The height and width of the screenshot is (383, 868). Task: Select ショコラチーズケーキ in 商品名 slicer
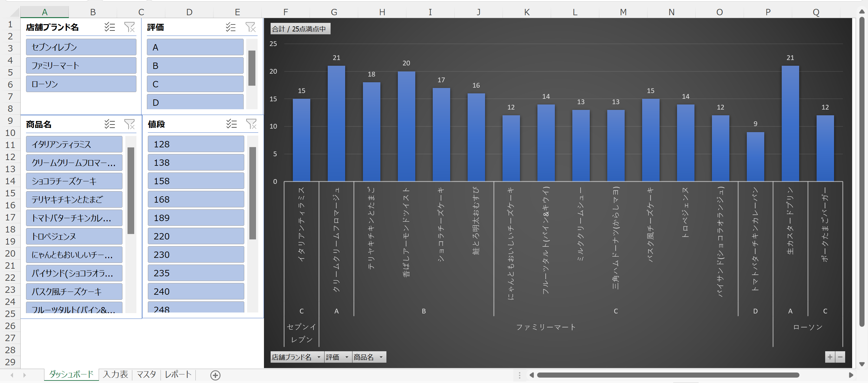74,181
